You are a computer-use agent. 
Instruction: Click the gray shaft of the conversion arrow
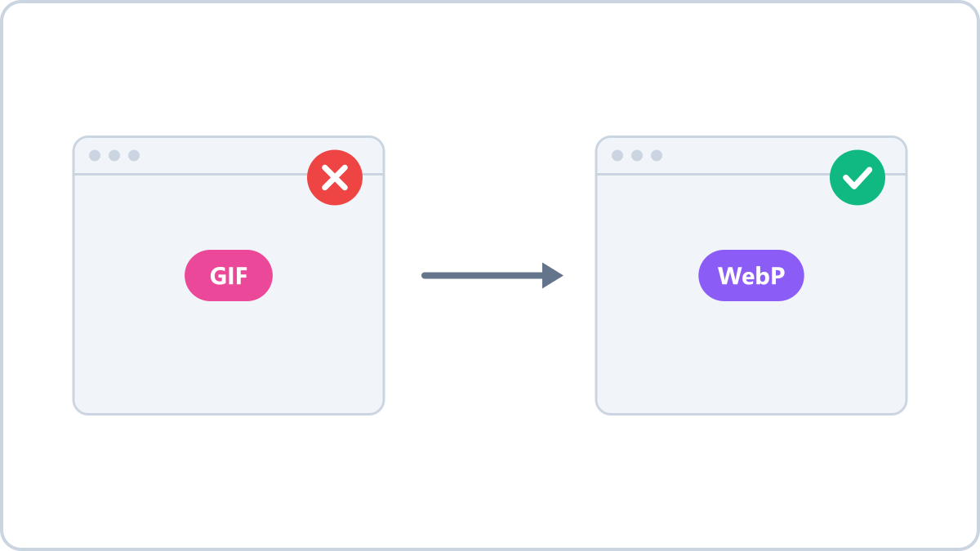(483, 275)
